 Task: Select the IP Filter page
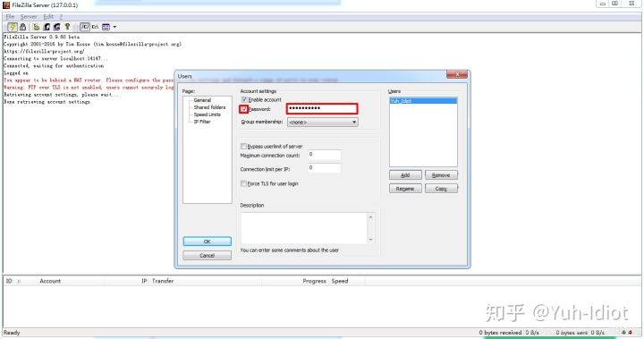click(x=201, y=122)
